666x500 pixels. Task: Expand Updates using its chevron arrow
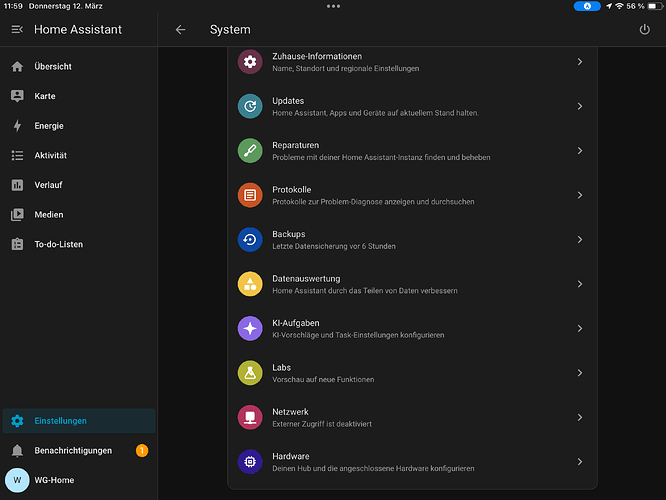click(x=580, y=106)
